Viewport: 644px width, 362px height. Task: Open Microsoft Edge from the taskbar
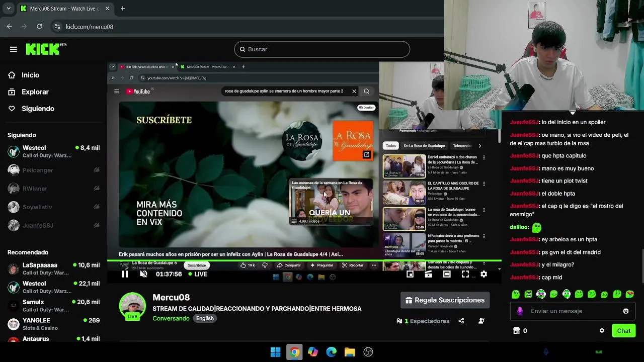pyautogui.click(x=331, y=352)
